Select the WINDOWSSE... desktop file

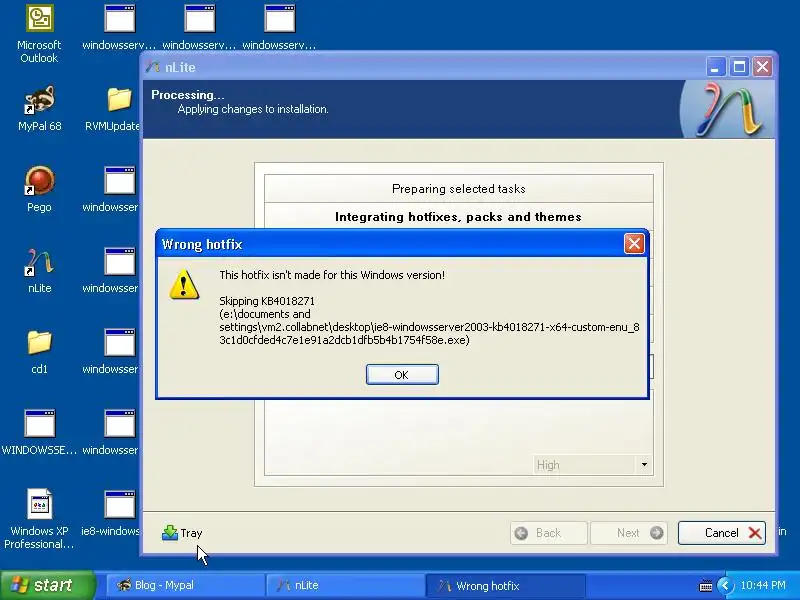pyautogui.click(x=39, y=432)
